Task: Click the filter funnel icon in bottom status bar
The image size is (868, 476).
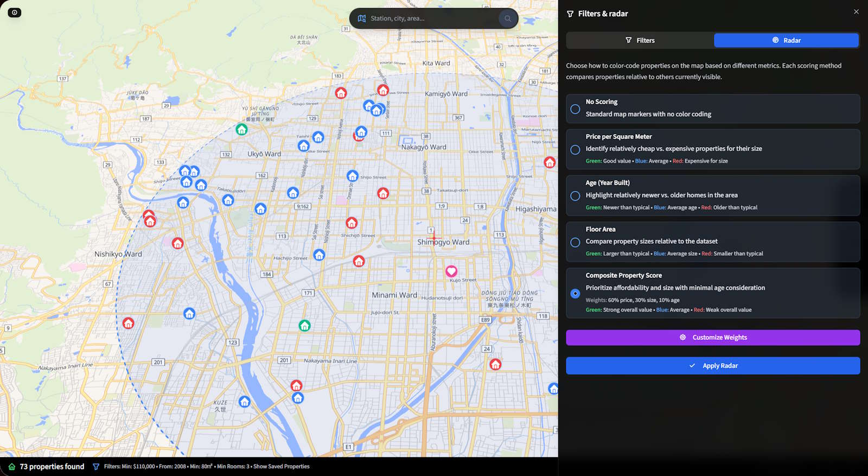Action: (x=96, y=467)
